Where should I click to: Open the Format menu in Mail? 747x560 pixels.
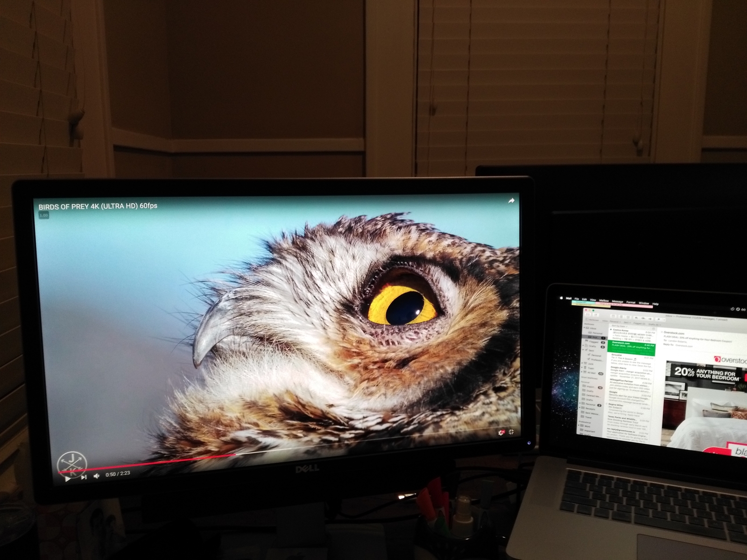click(x=631, y=302)
